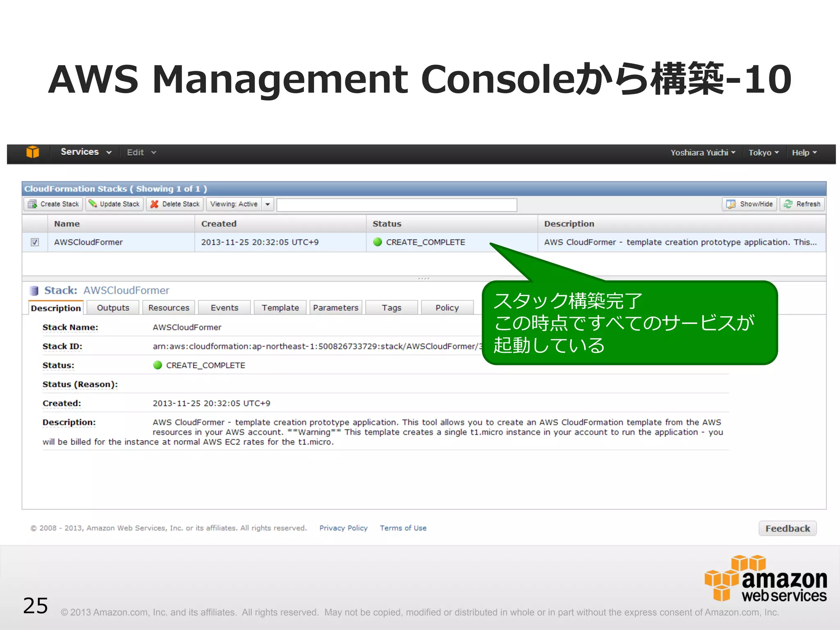
Task: Switch to the Events tab
Action: pyautogui.click(x=224, y=308)
